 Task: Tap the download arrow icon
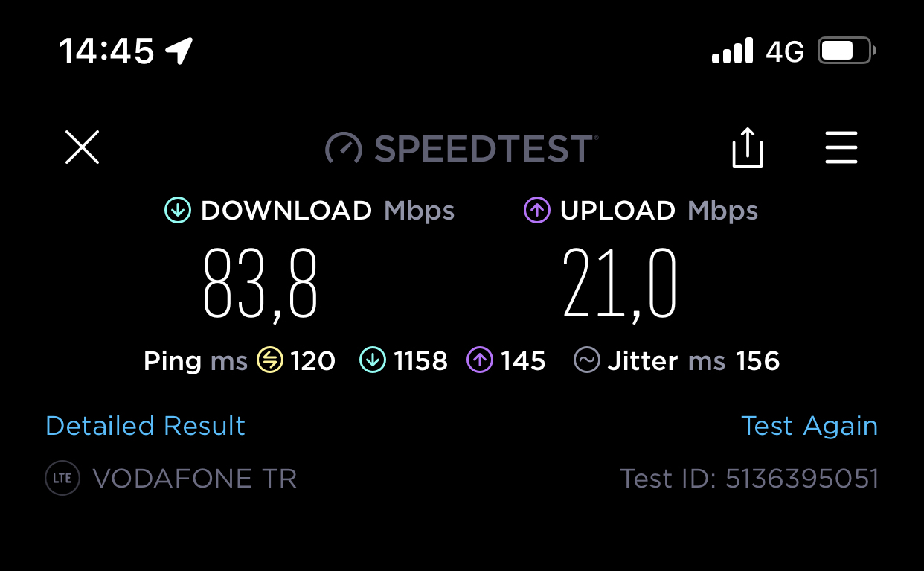(x=178, y=211)
